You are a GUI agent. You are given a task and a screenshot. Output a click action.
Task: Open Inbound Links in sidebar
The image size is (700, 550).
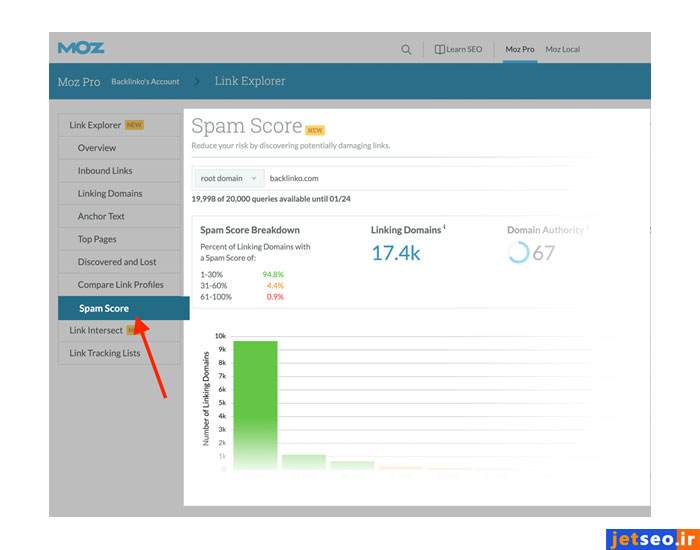click(105, 171)
